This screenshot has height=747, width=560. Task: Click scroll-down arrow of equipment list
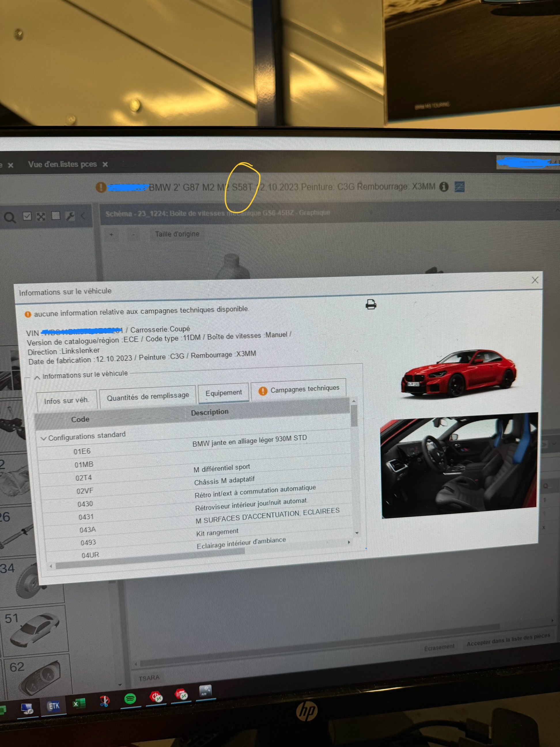357,533
